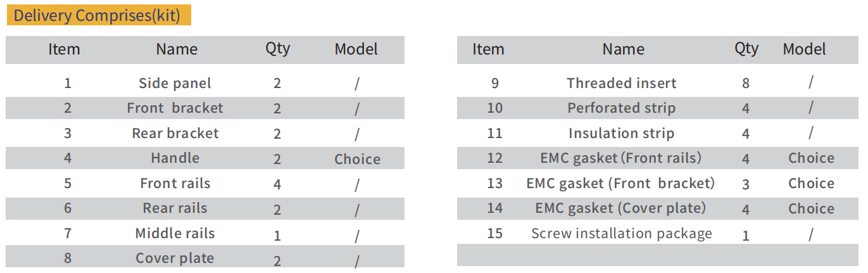868x273 pixels.
Task: Click the Rear rails row name
Action: (175, 208)
